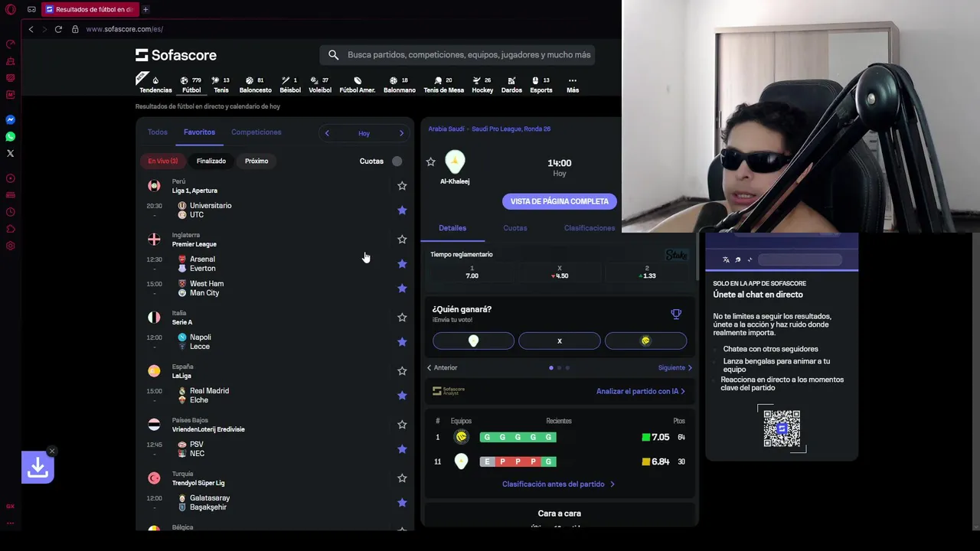Open Messenger in Opera sidebar
The image size is (980, 551).
(x=11, y=119)
